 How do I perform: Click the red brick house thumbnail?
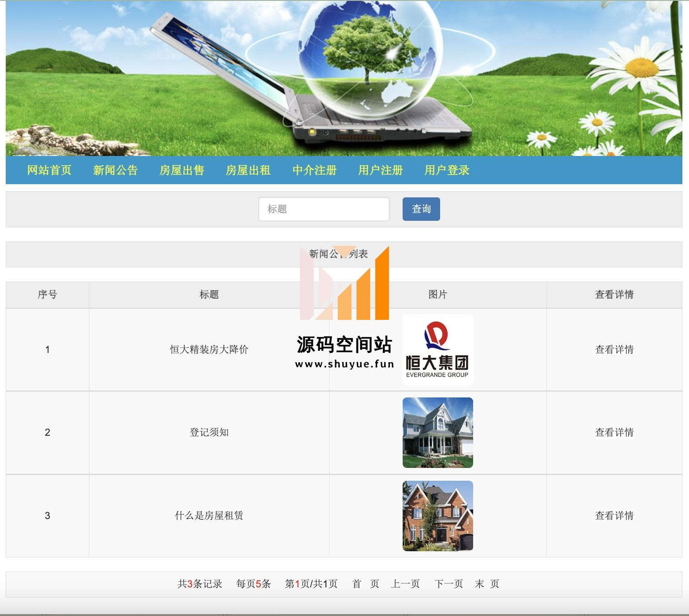point(437,516)
